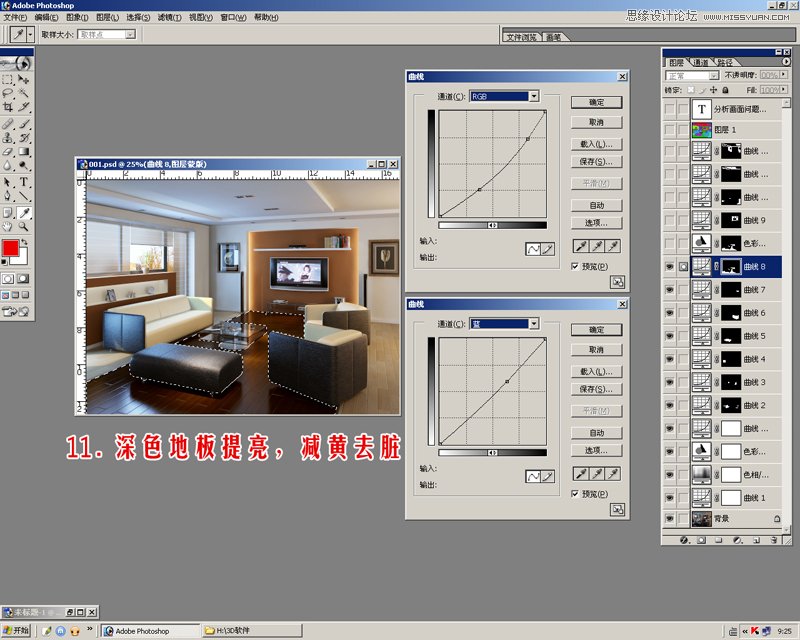Click 取消 in the RGB curves dialog

596,122
